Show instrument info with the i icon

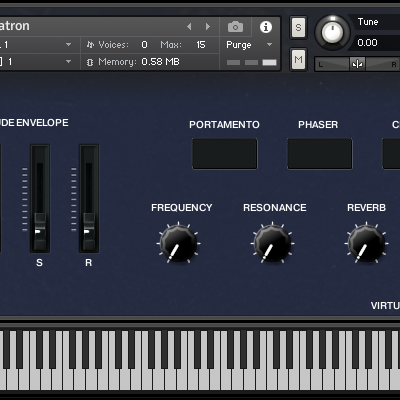click(x=266, y=27)
